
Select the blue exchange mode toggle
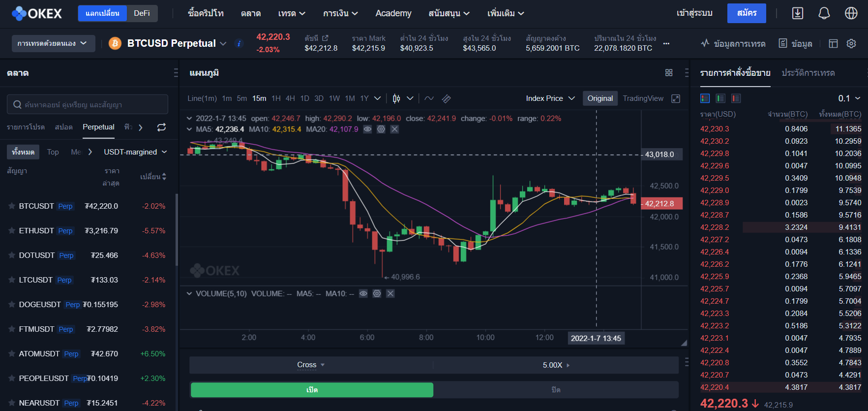(102, 13)
